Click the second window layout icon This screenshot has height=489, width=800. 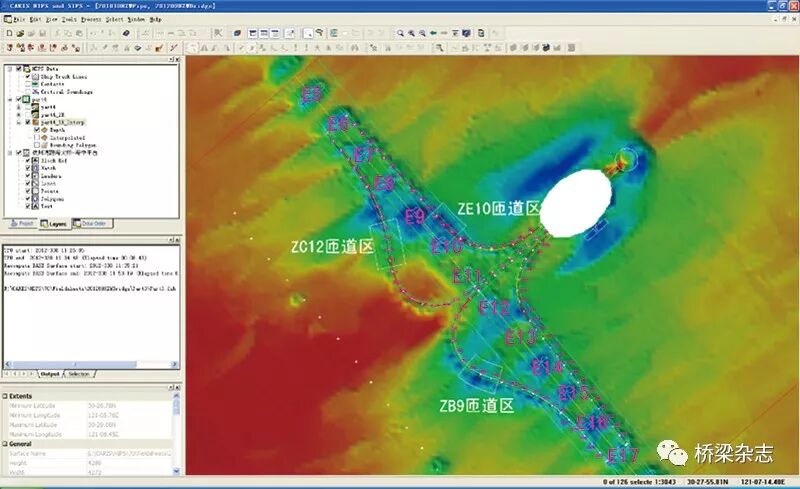(264, 33)
